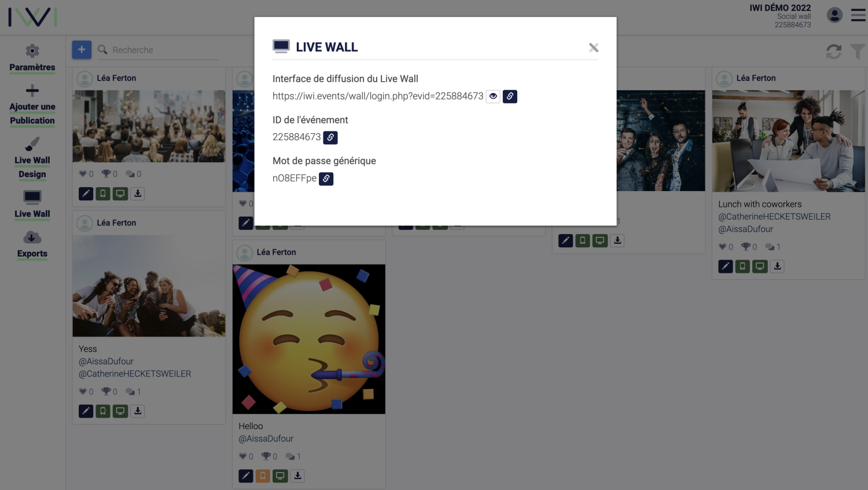Image resolution: width=868 pixels, height=490 pixels.
Task: Copy the generic password nO8EFFpe
Action: pos(326,179)
